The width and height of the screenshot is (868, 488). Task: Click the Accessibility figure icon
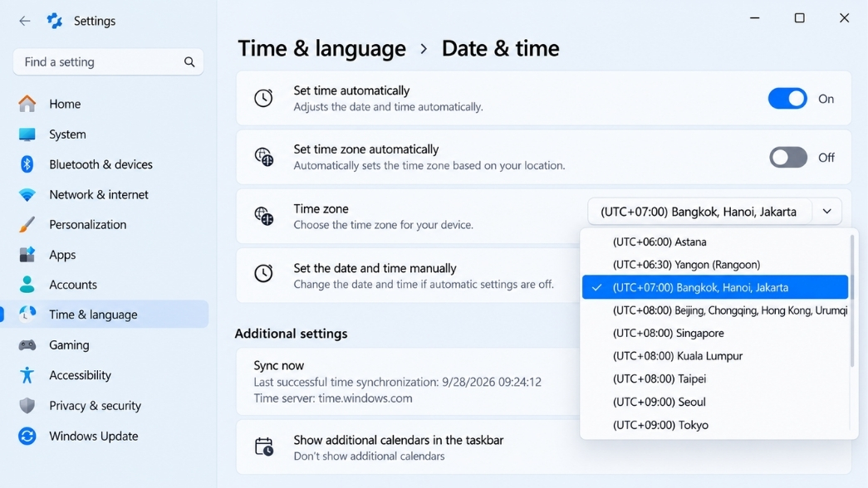(x=27, y=375)
